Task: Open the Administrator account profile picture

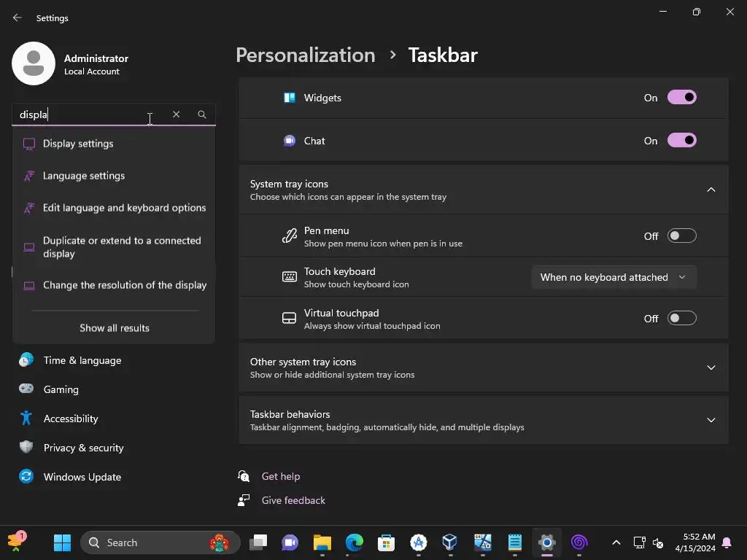Action: point(34,63)
